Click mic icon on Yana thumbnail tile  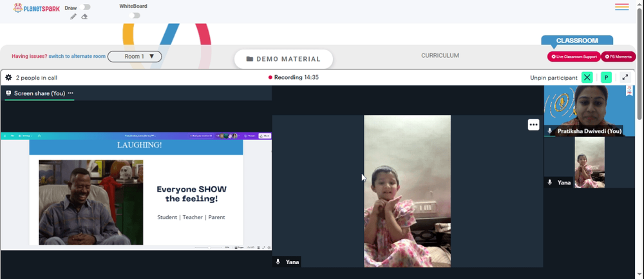point(550,183)
